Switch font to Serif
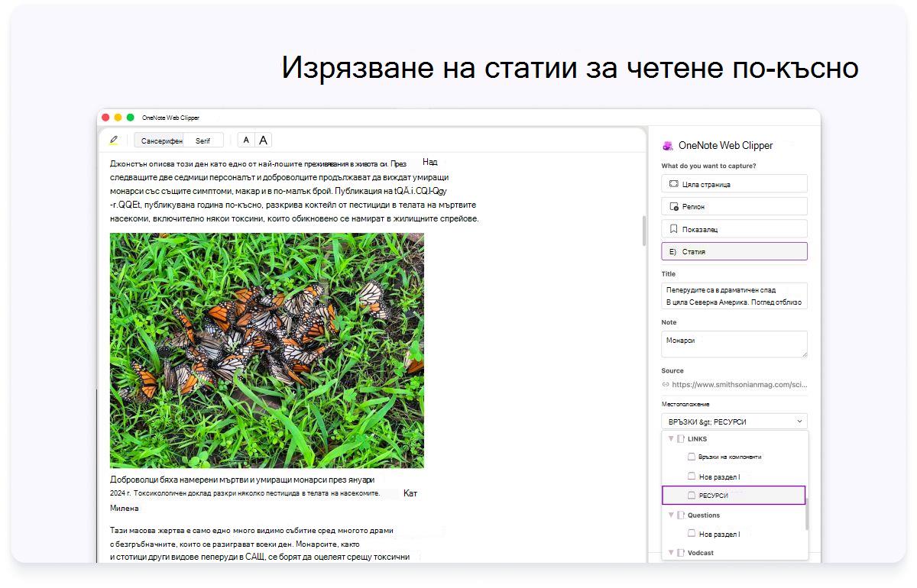The height and width of the screenshot is (588, 917). click(203, 141)
